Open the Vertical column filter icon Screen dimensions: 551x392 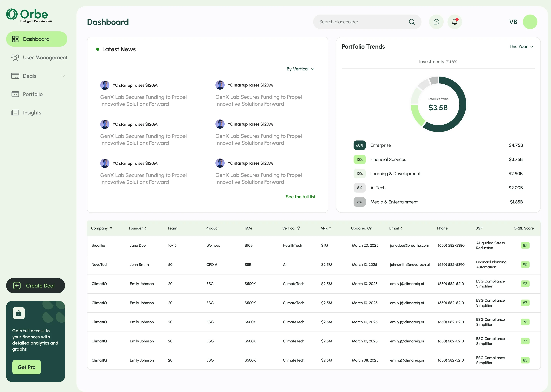coord(299,228)
